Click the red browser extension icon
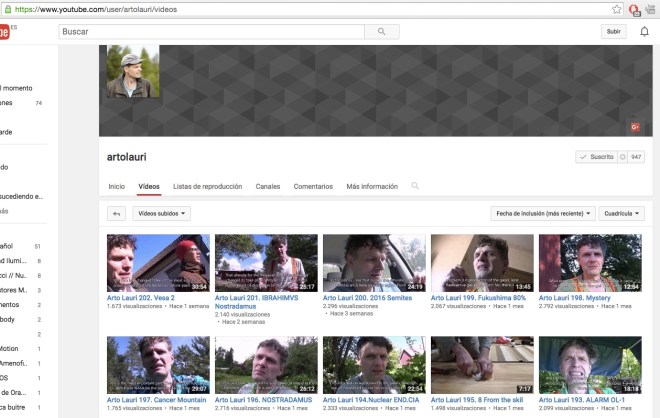Image resolution: width=660 pixels, height=418 pixels. click(634, 9)
